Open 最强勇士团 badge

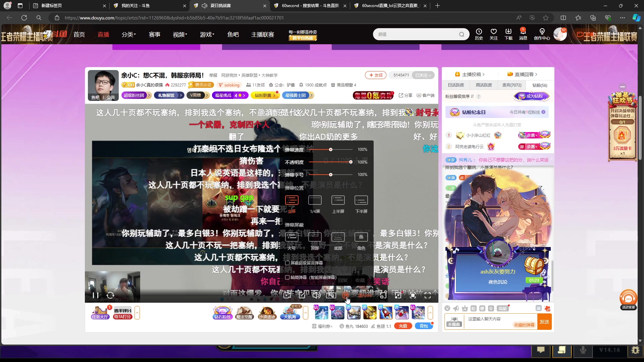298,96
